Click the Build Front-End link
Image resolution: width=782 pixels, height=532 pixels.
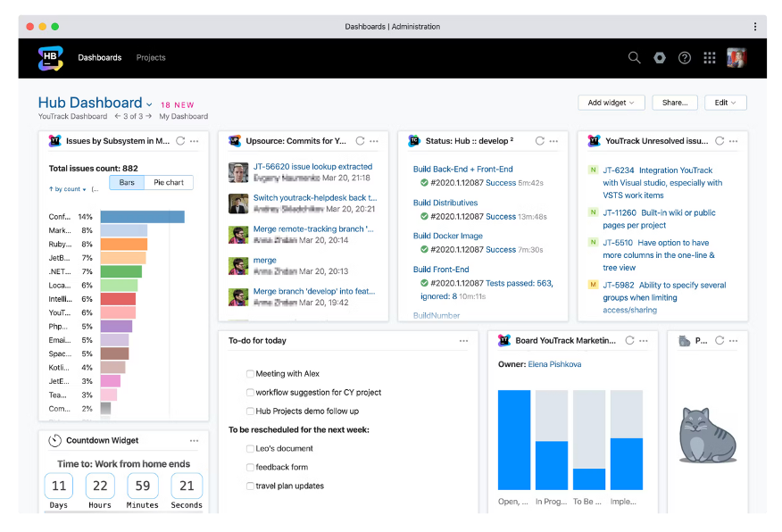click(441, 270)
